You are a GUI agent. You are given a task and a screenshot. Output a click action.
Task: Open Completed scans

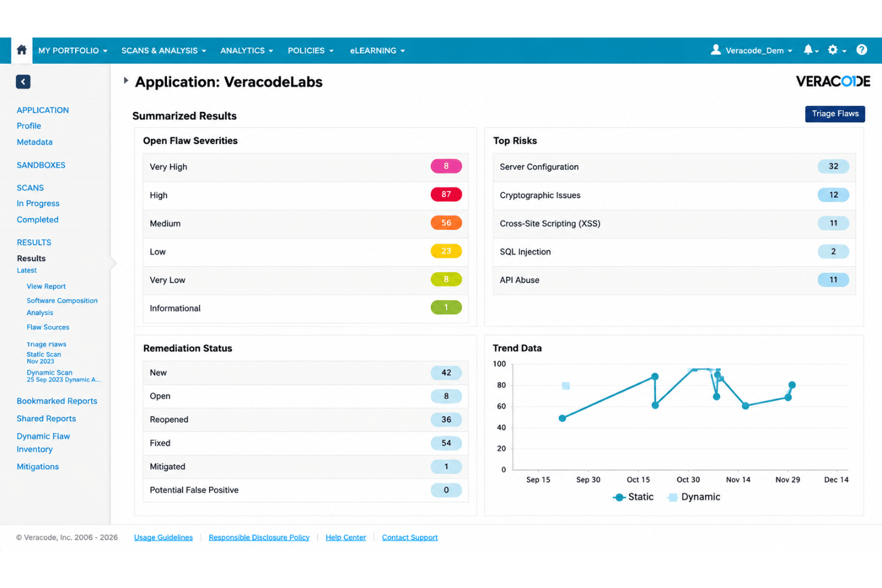pos(38,219)
